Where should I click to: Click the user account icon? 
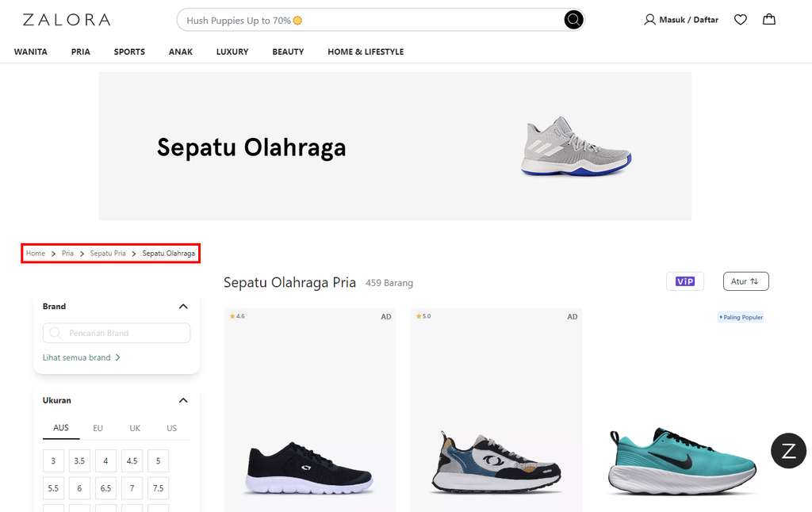[x=649, y=19]
